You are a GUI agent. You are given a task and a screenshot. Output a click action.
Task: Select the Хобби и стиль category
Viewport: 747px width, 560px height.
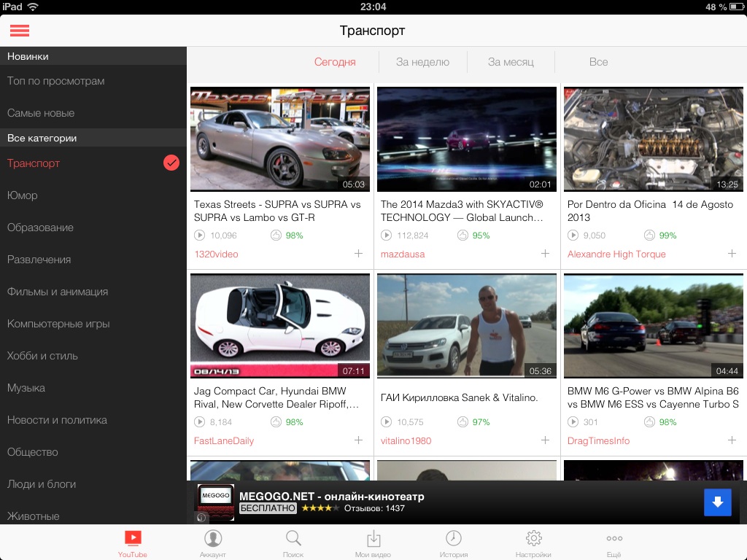[93, 356]
